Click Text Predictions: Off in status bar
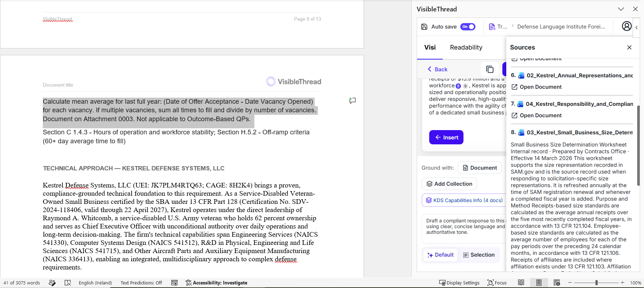644x288 pixels. pos(141,283)
